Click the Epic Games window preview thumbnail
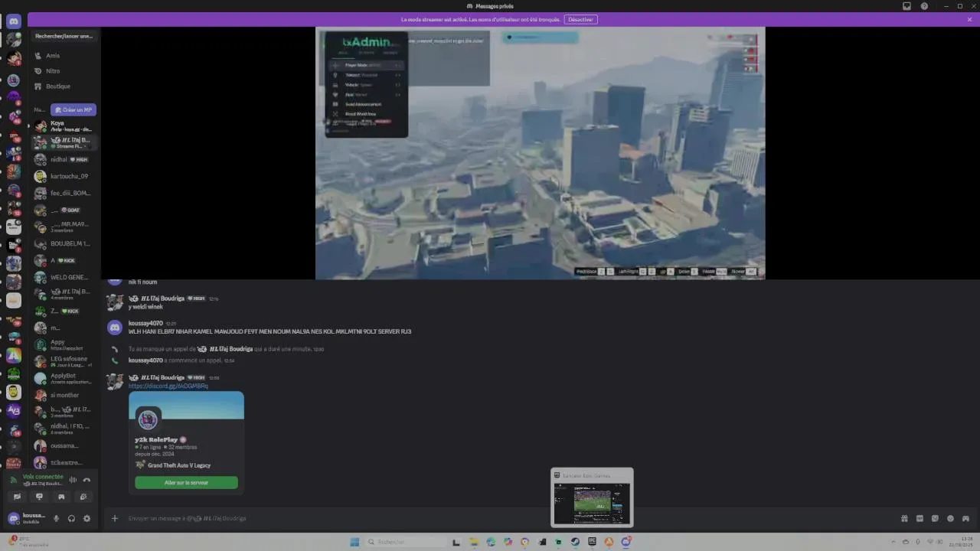 [592, 497]
